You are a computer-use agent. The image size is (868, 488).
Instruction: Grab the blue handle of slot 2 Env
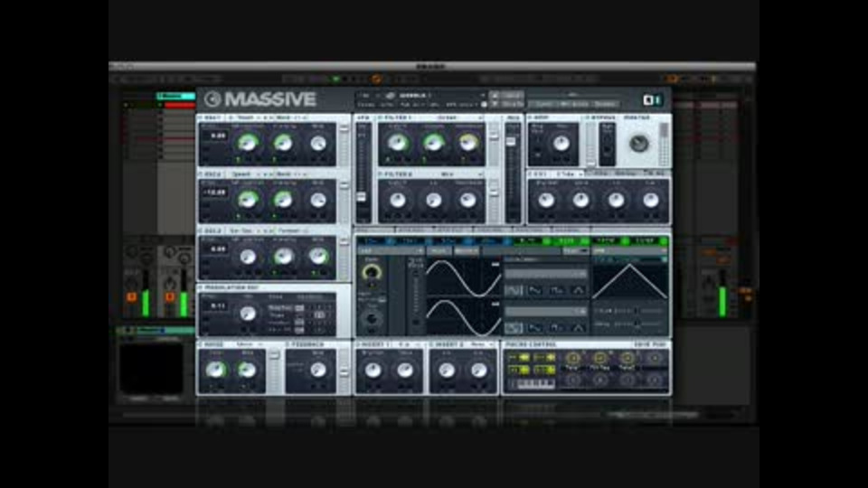pos(429,241)
